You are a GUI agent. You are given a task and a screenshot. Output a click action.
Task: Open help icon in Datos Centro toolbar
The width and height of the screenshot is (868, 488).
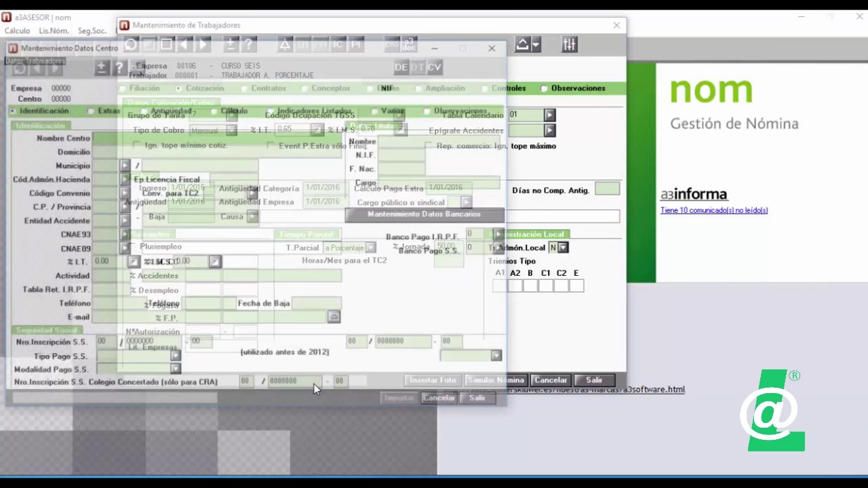pos(119,68)
